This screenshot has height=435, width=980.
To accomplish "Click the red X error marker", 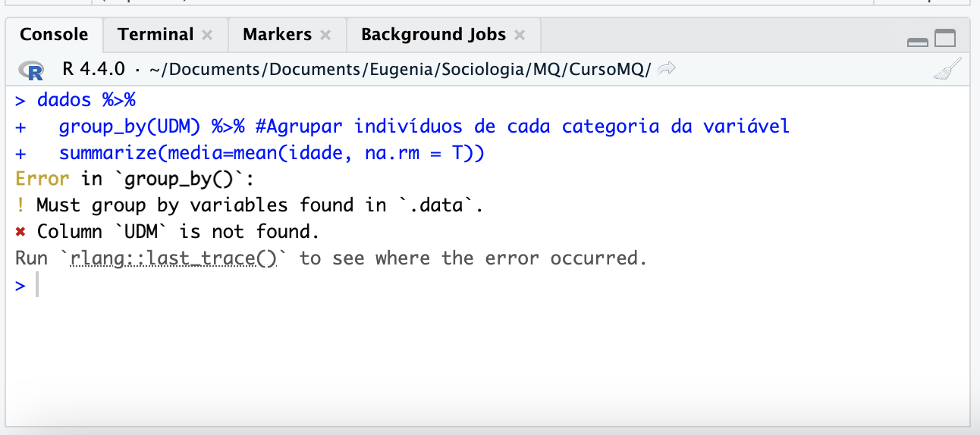I will point(20,232).
